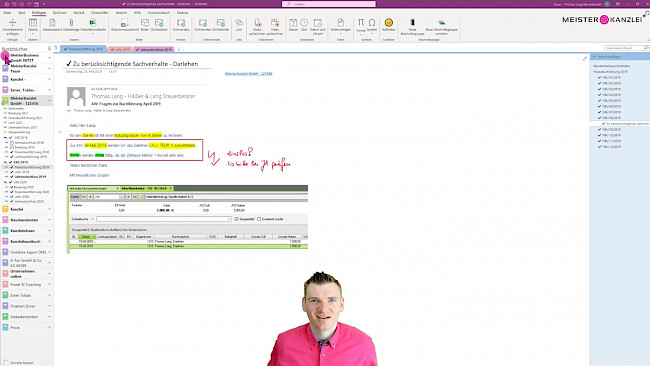Expand the page with the top-right arrows

(x=585, y=58)
